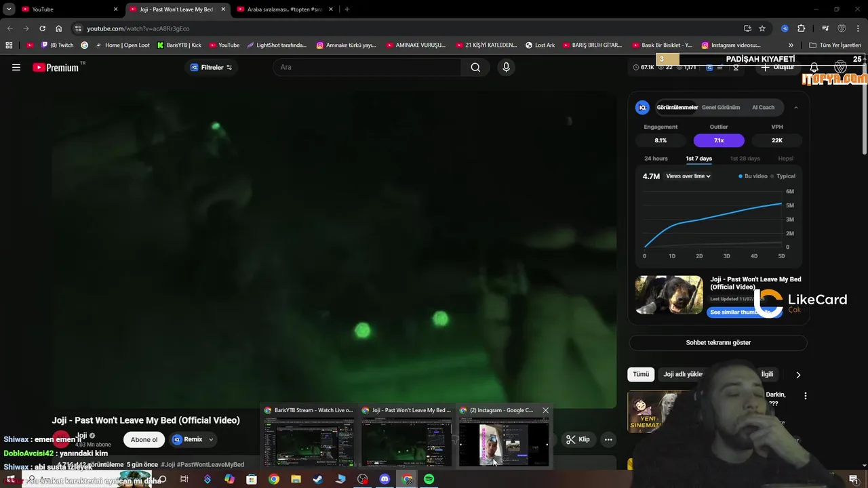The width and height of the screenshot is (868, 488).
Task: Click the Klip scissors button
Action: point(578,439)
